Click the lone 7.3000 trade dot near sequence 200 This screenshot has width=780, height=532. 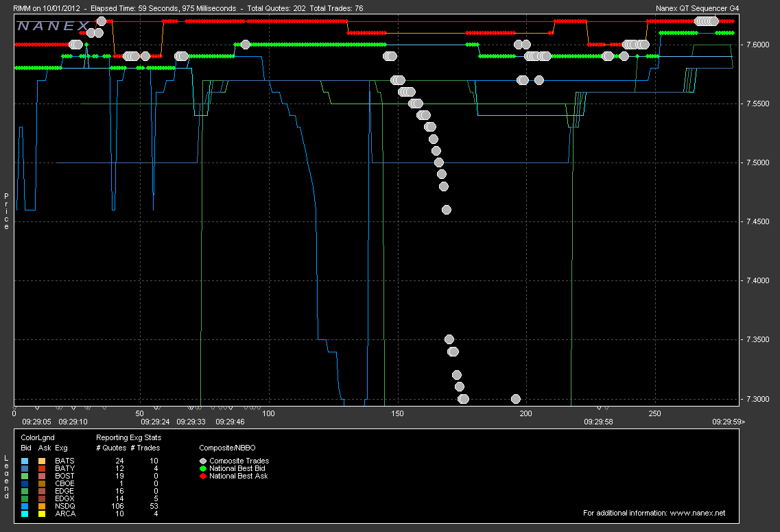516,399
